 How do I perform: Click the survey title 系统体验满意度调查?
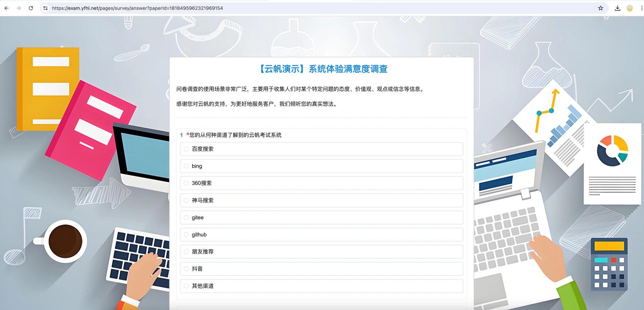coord(348,69)
